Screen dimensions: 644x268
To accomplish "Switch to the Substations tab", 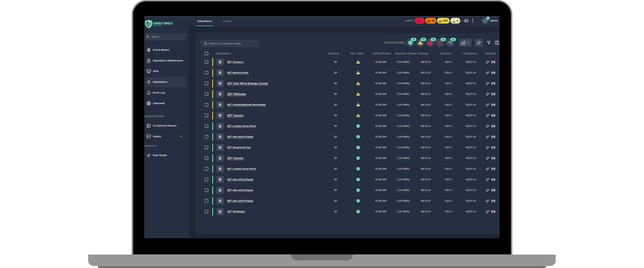I will coord(205,21).
